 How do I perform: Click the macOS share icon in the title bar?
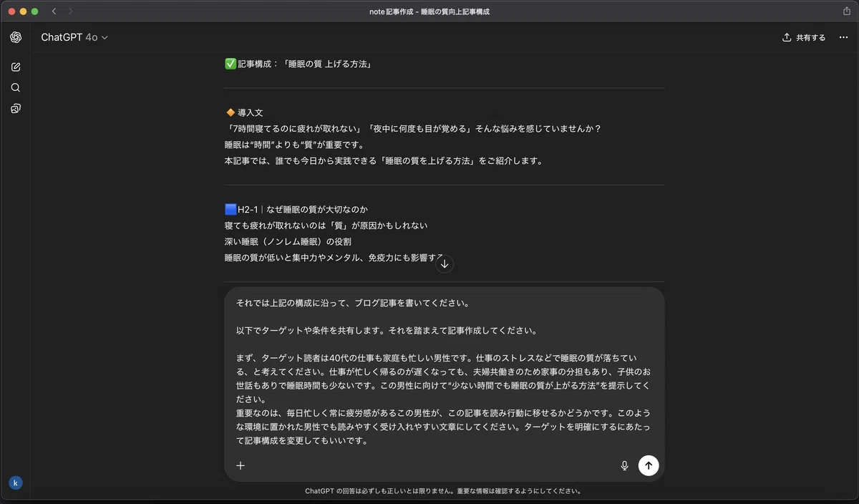tap(847, 11)
